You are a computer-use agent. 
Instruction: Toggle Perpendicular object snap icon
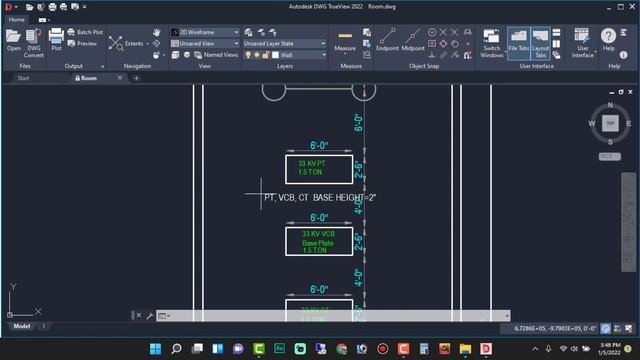[432, 55]
